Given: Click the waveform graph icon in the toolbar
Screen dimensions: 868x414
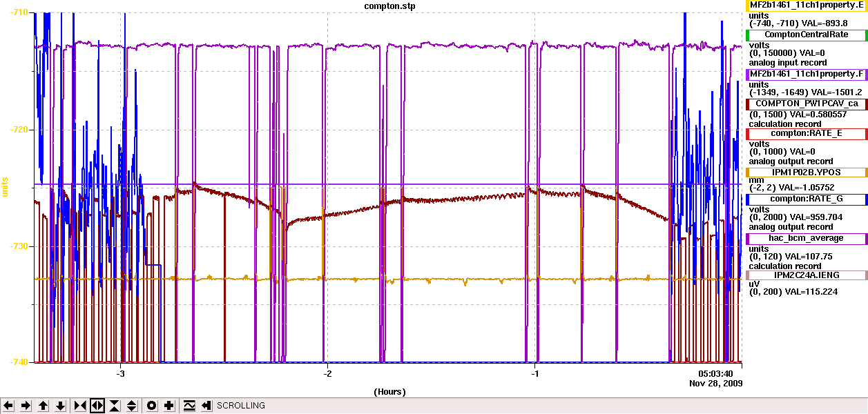Looking at the screenshot, I should point(189,406).
